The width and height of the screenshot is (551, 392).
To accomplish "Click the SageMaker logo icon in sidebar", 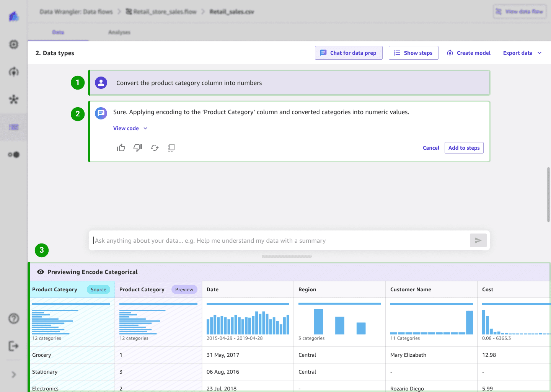I will [x=14, y=16].
